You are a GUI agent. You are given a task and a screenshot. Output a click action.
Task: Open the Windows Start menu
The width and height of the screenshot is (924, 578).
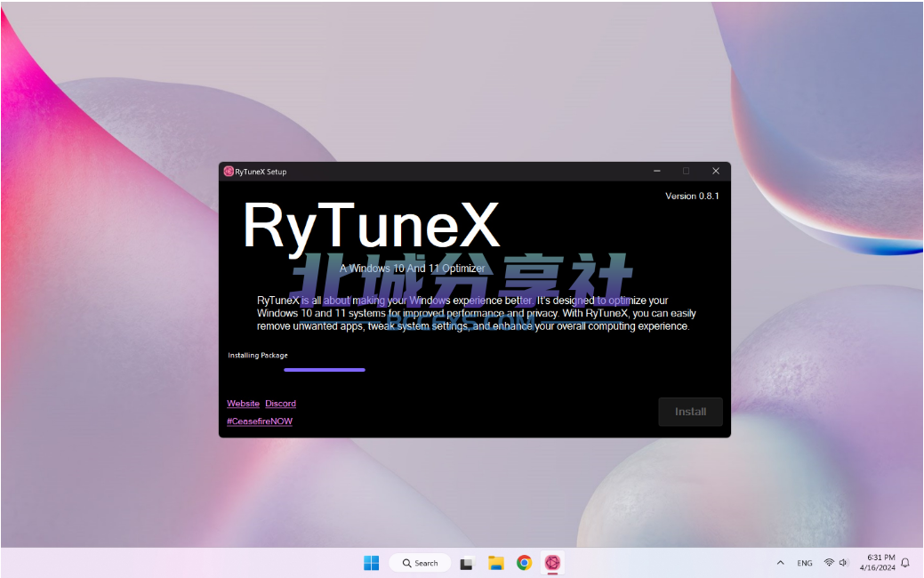tap(371, 563)
